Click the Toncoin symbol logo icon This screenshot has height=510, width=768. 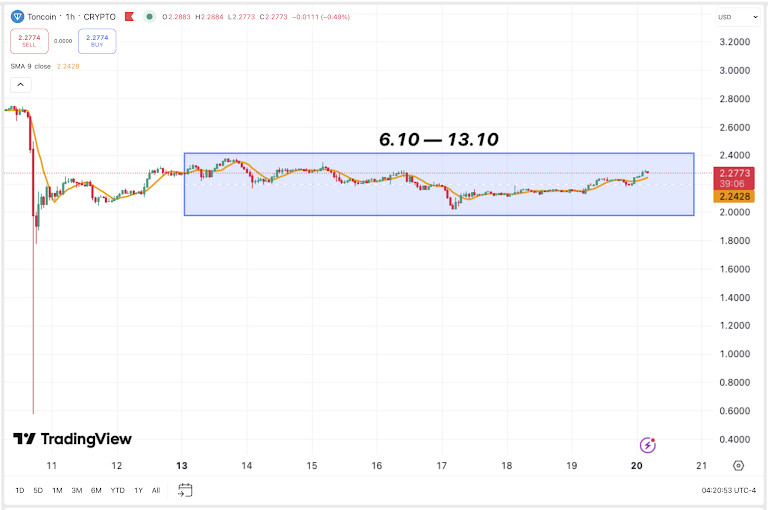pyautogui.click(x=17, y=17)
